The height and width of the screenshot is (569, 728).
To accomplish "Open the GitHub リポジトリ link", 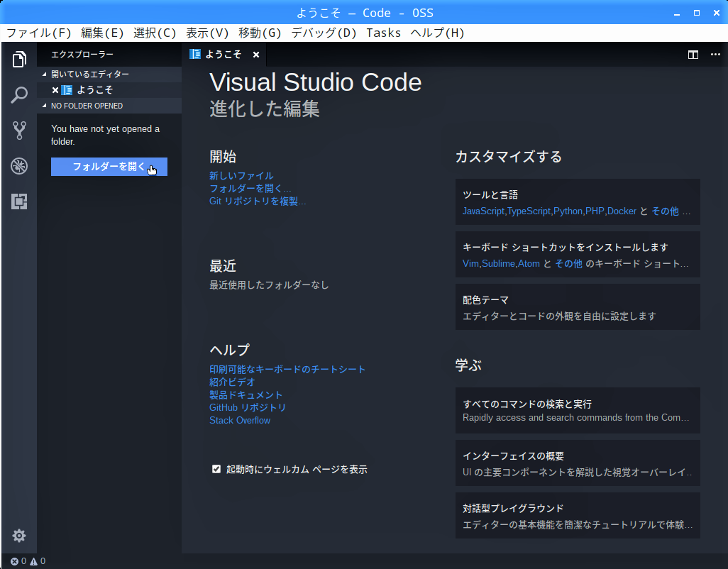I will (248, 407).
